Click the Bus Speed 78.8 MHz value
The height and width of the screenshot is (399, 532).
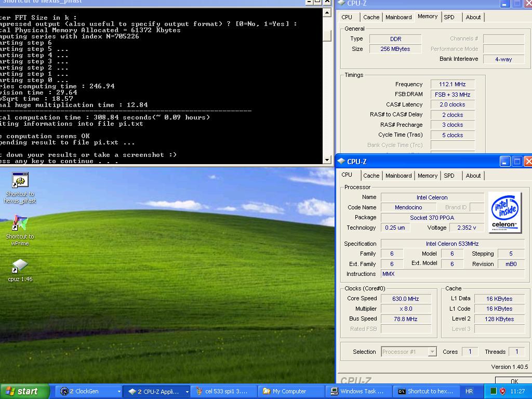point(406,319)
